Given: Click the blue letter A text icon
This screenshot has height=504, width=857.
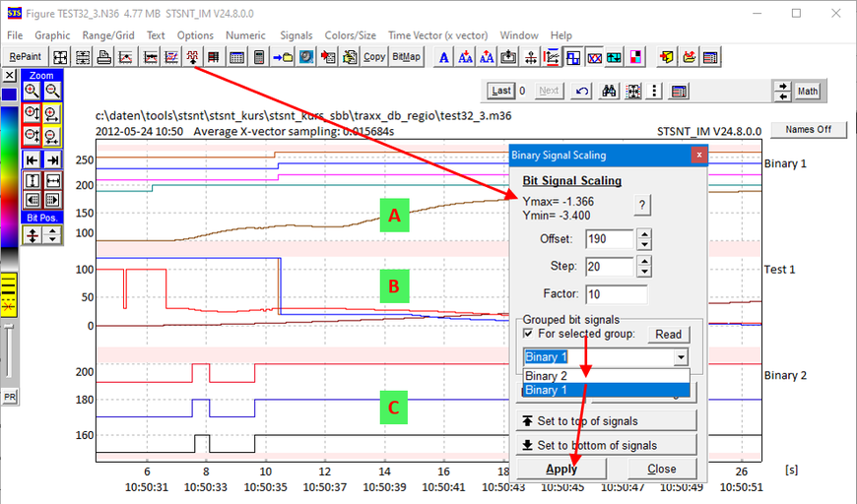Looking at the screenshot, I should coord(444,57).
